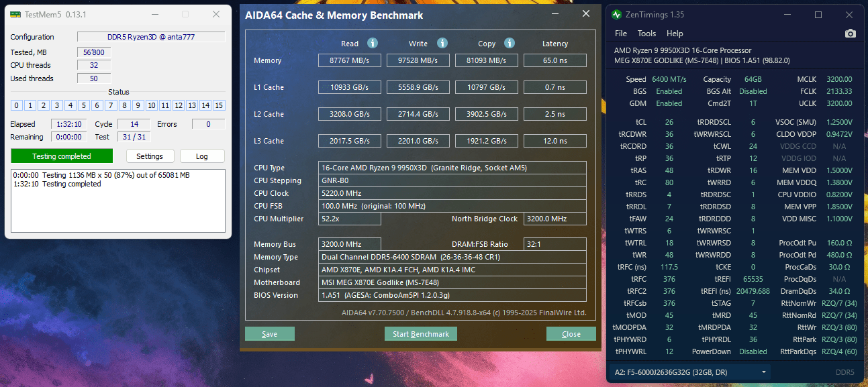Image resolution: width=868 pixels, height=387 pixels.
Task: Click L3 Cache Latency value 12.0 ns
Action: click(x=555, y=141)
